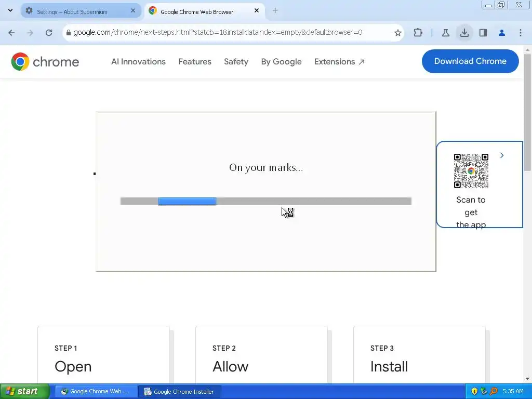This screenshot has width=532, height=399.
Task: Click the security shield tray icon
Action: [474, 391]
